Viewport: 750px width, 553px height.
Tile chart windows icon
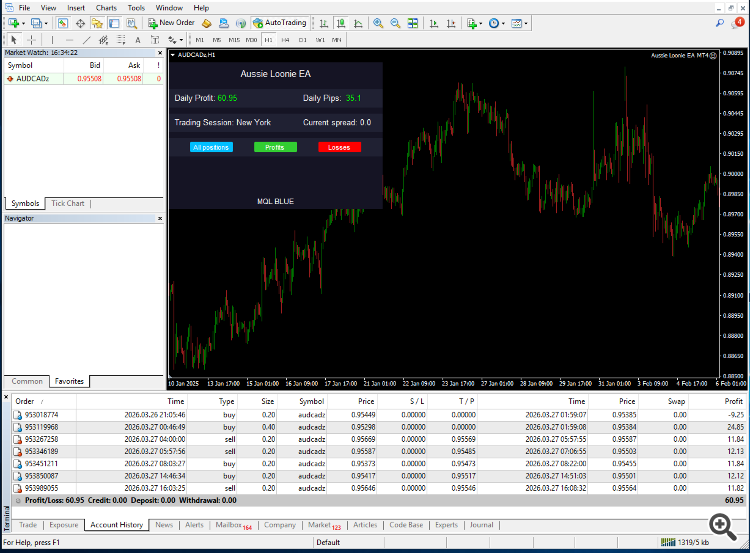point(412,23)
